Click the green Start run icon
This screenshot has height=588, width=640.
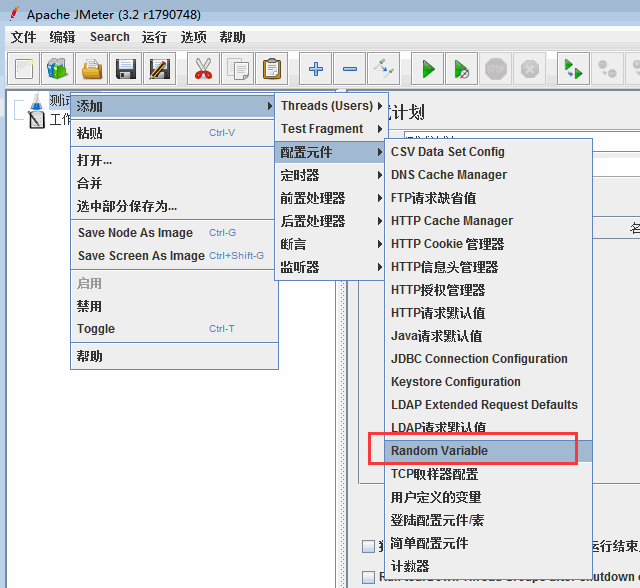click(x=427, y=69)
